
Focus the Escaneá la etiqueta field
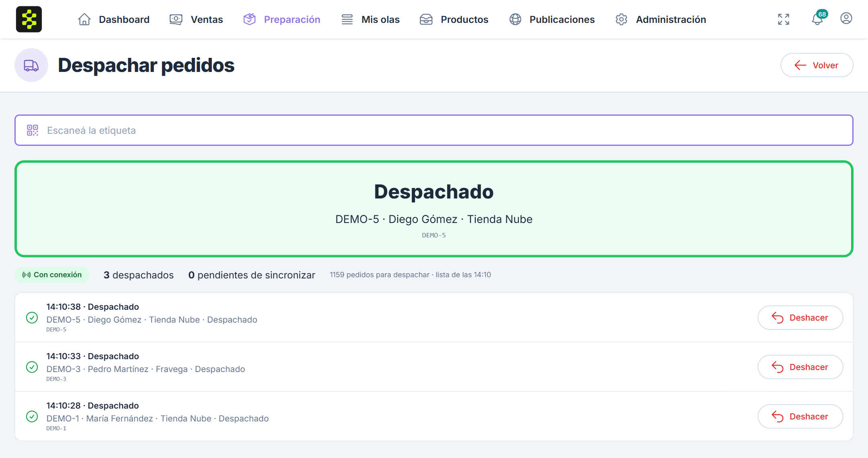434,130
